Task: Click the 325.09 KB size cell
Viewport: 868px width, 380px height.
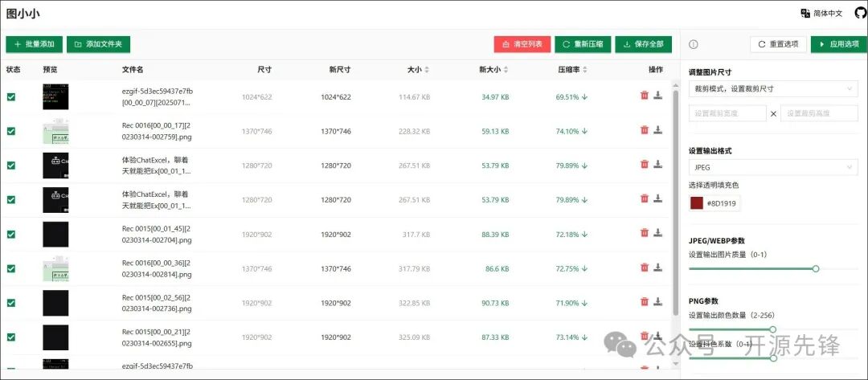Action: pos(414,337)
